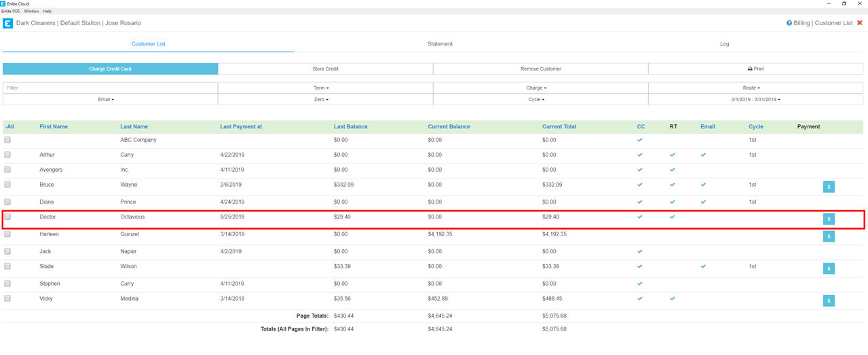
Task: Click the payment dollar button for Vicky Medina
Action: pos(829,301)
